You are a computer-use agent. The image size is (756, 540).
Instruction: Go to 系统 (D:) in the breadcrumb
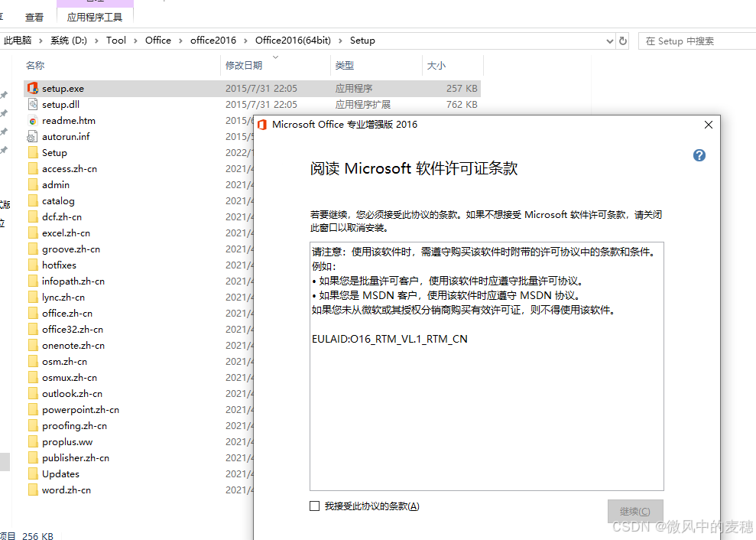69,41
